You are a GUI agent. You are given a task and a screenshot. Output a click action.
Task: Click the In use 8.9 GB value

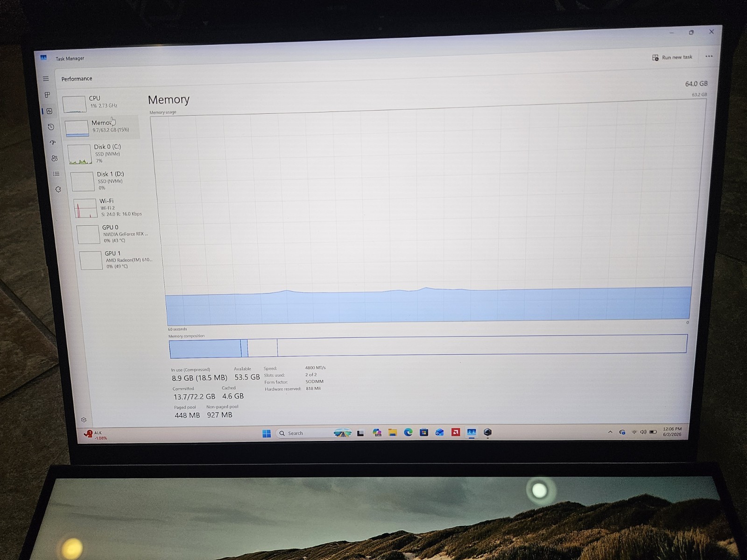coord(199,378)
